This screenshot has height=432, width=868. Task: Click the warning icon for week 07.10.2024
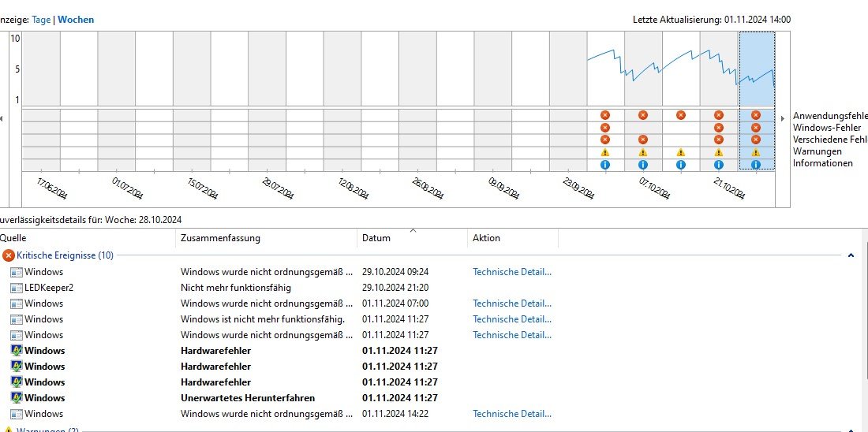(x=642, y=152)
